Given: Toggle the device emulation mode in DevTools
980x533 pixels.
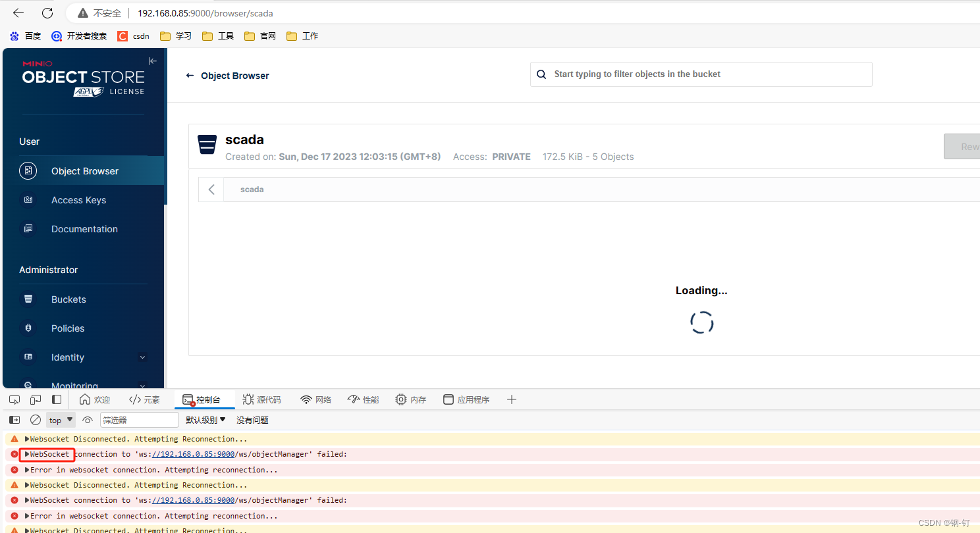Looking at the screenshot, I should pyautogui.click(x=36, y=399).
